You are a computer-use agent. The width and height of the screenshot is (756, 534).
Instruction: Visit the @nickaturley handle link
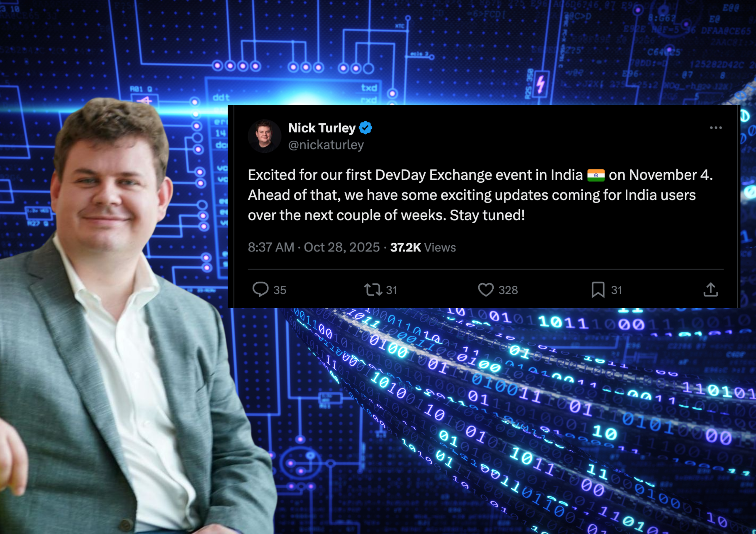[326, 145]
